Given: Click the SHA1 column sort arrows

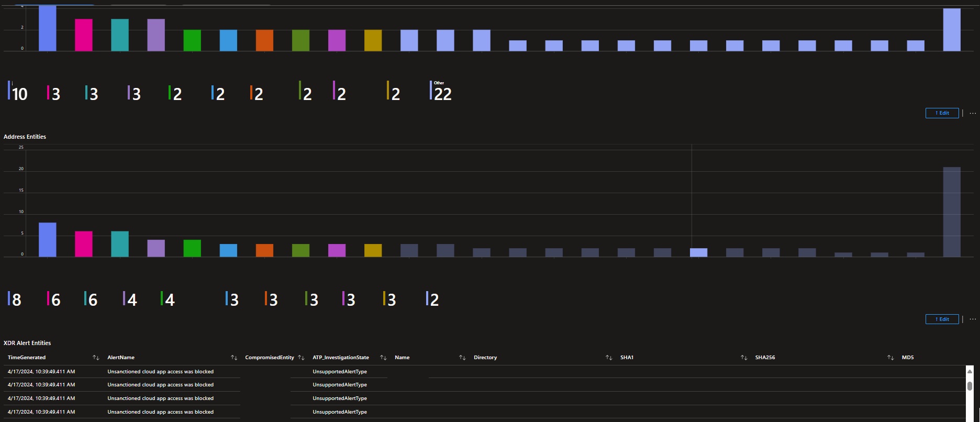Looking at the screenshot, I should (744, 358).
